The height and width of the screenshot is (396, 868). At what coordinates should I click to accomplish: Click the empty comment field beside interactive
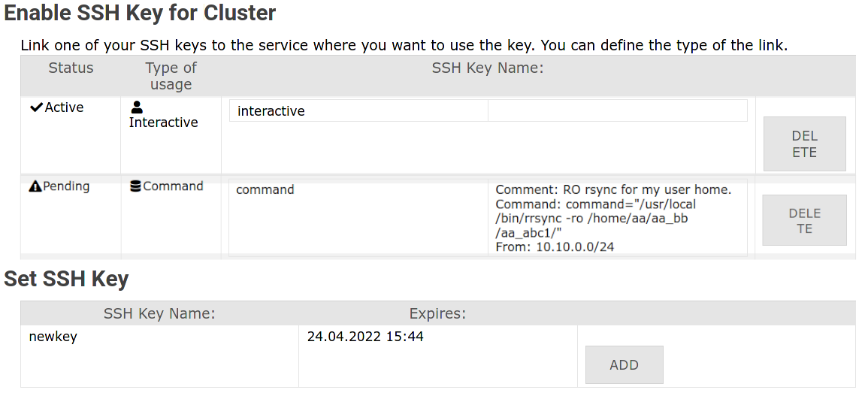[x=618, y=110]
